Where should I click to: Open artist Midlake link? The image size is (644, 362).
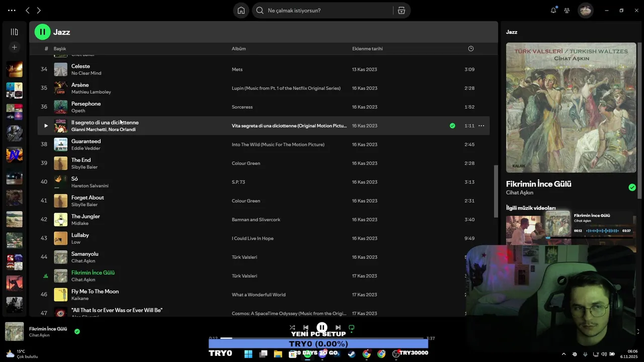pos(79,223)
